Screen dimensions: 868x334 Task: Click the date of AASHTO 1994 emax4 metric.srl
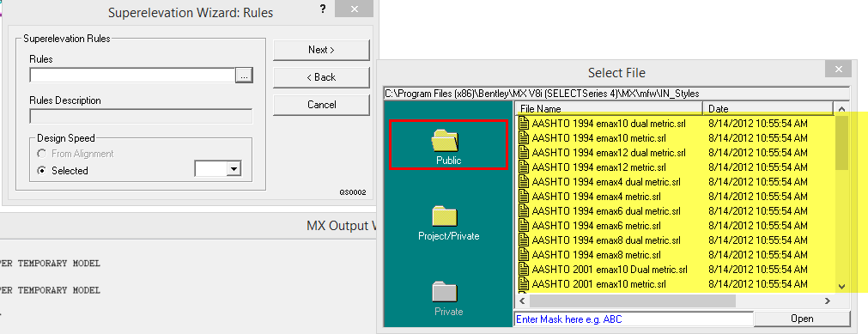tap(758, 197)
